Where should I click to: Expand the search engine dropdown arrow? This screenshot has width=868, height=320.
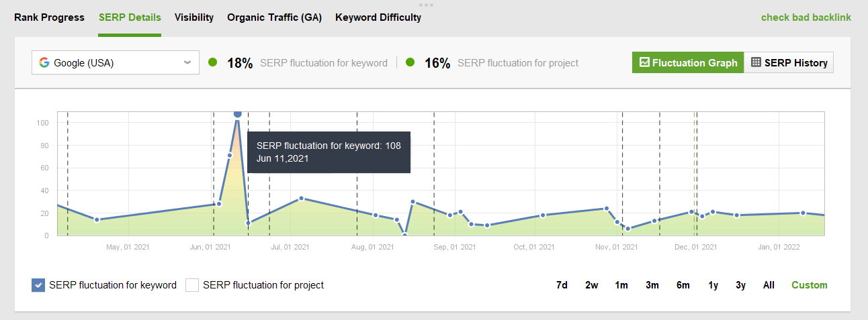[x=187, y=63]
